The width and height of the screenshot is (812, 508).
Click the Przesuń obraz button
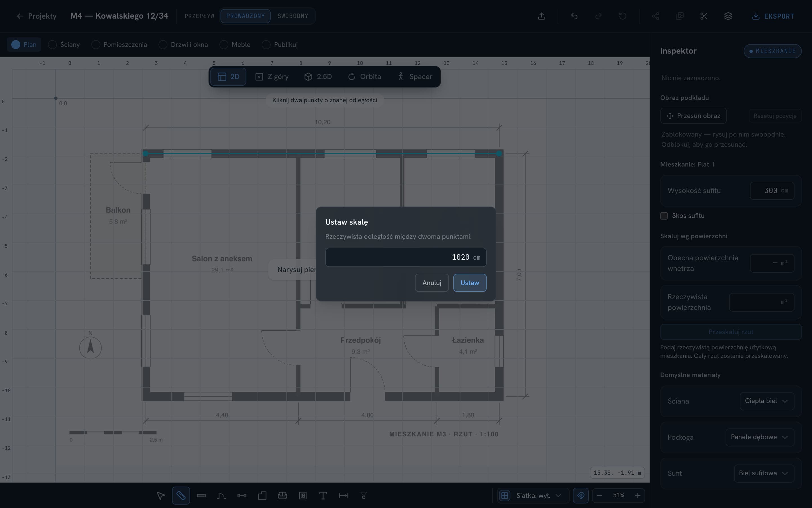[x=694, y=116]
